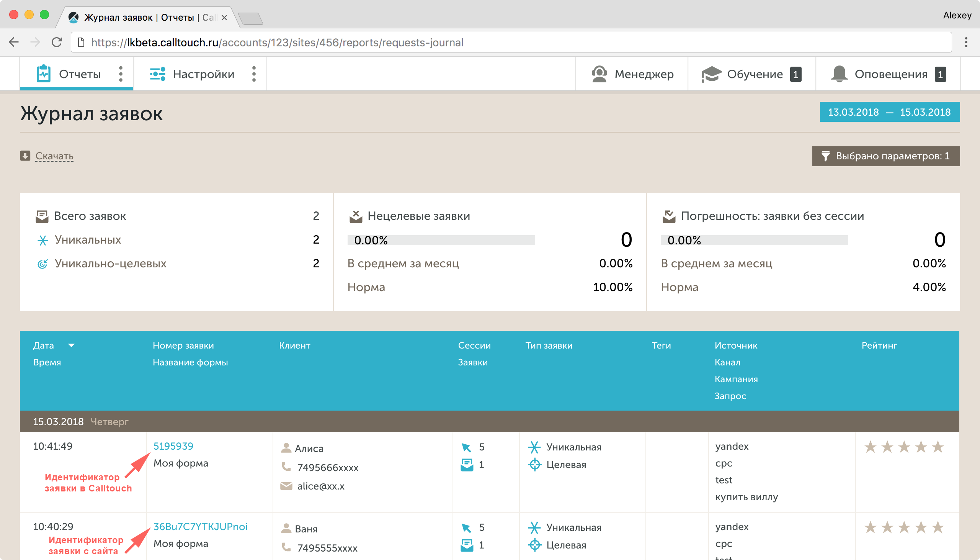
Task: Rate Алиса request with one star
Action: point(870,447)
